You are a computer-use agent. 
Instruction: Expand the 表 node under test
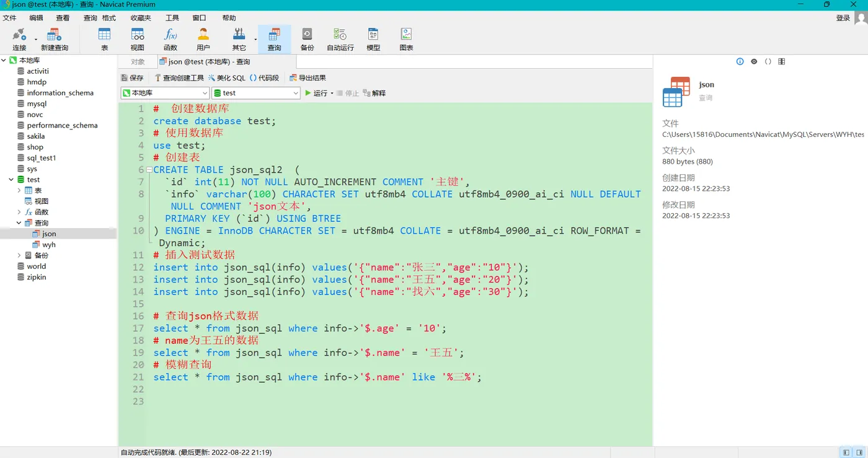pyautogui.click(x=19, y=190)
